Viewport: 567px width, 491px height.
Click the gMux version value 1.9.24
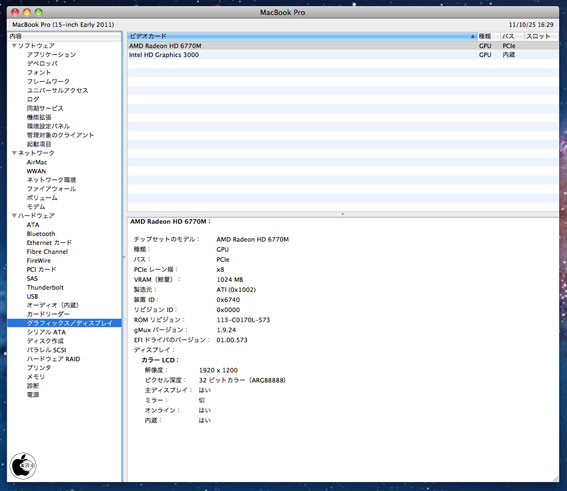pos(226,330)
